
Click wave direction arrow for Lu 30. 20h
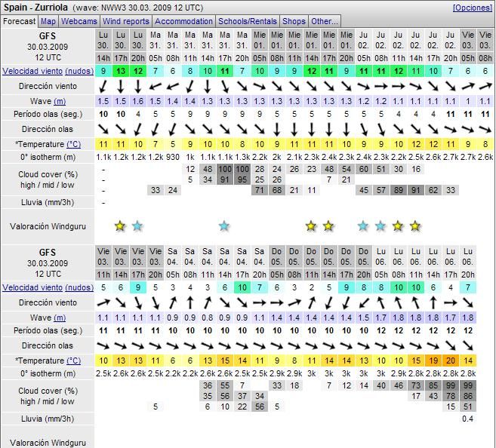(137, 129)
